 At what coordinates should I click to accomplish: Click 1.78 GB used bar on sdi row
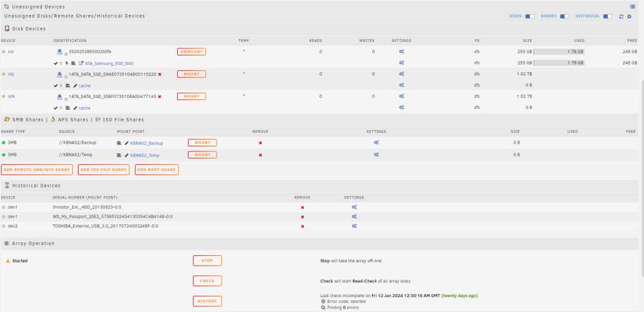pyautogui.click(x=559, y=52)
